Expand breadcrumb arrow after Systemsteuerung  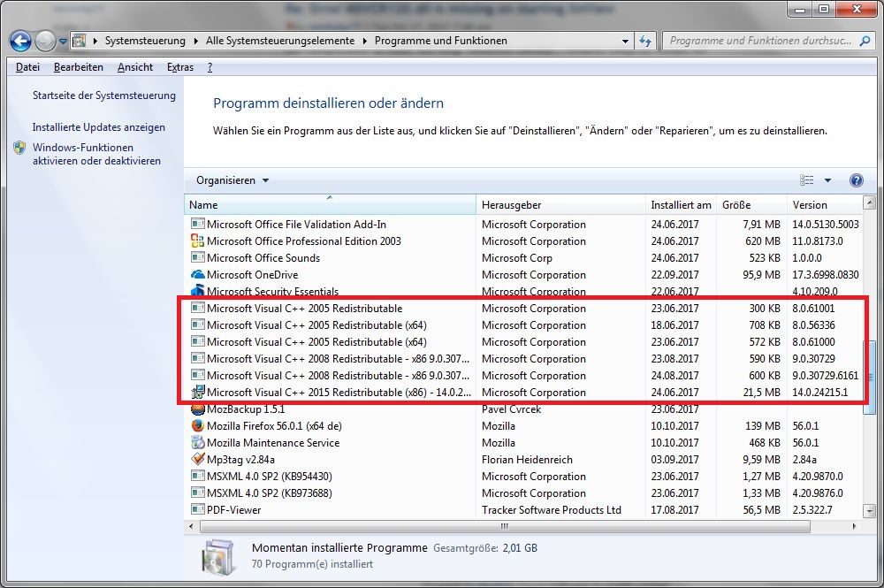[195, 41]
